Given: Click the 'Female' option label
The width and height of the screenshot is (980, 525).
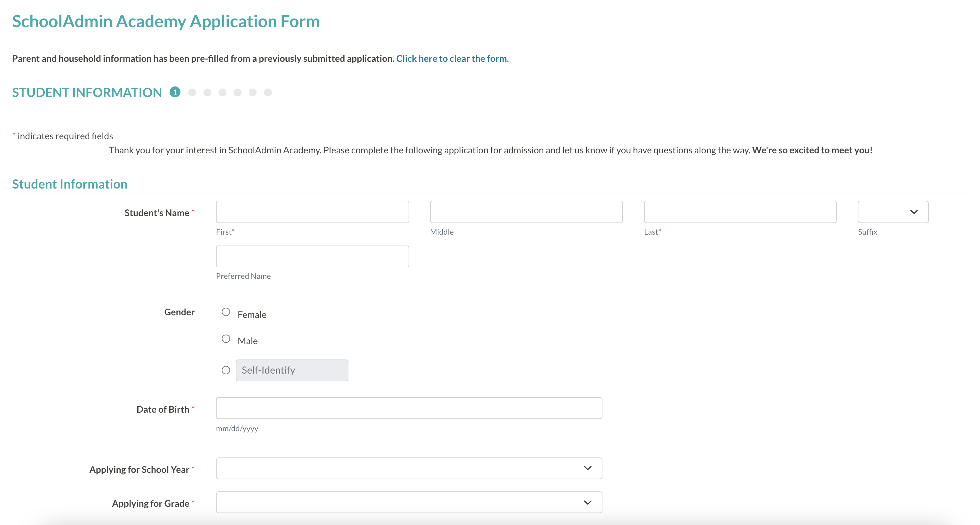Looking at the screenshot, I should click(252, 314).
